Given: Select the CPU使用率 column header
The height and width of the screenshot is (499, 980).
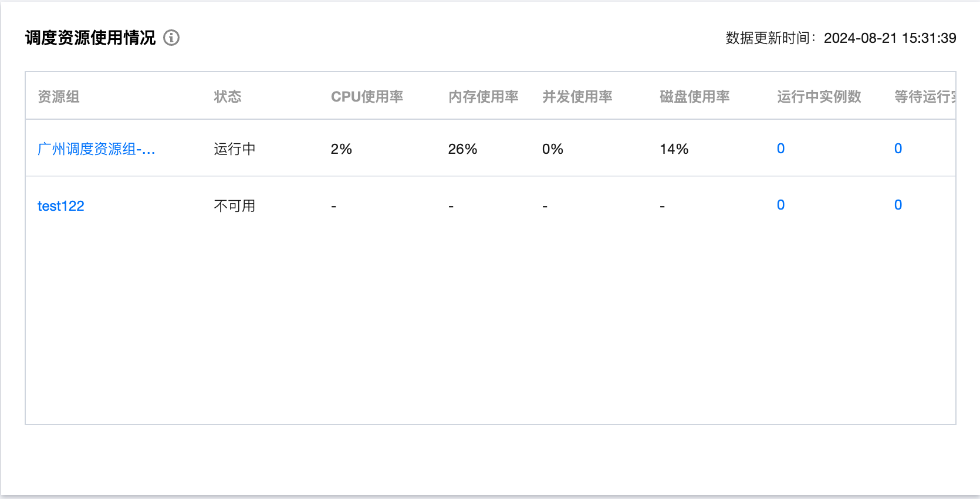Looking at the screenshot, I should tap(367, 97).
